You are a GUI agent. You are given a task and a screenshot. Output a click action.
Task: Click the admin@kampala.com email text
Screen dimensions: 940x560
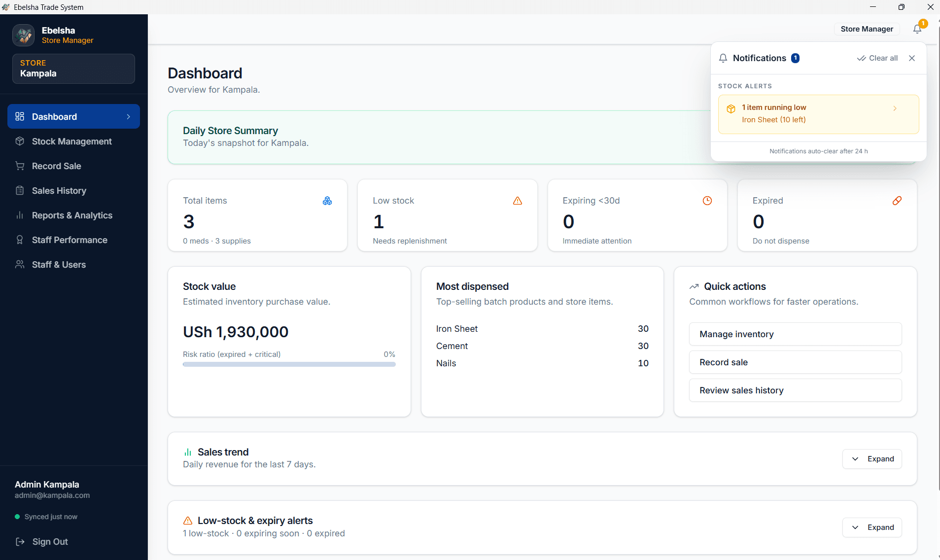(x=52, y=495)
